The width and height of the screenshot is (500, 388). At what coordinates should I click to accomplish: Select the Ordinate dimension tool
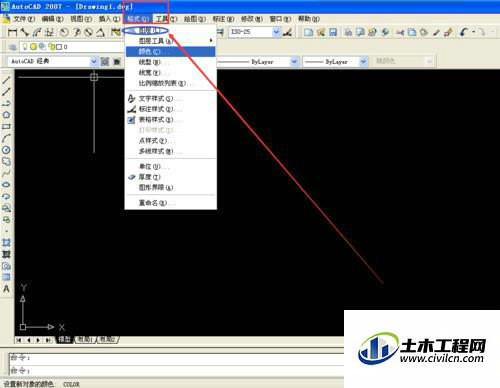click(x=49, y=32)
